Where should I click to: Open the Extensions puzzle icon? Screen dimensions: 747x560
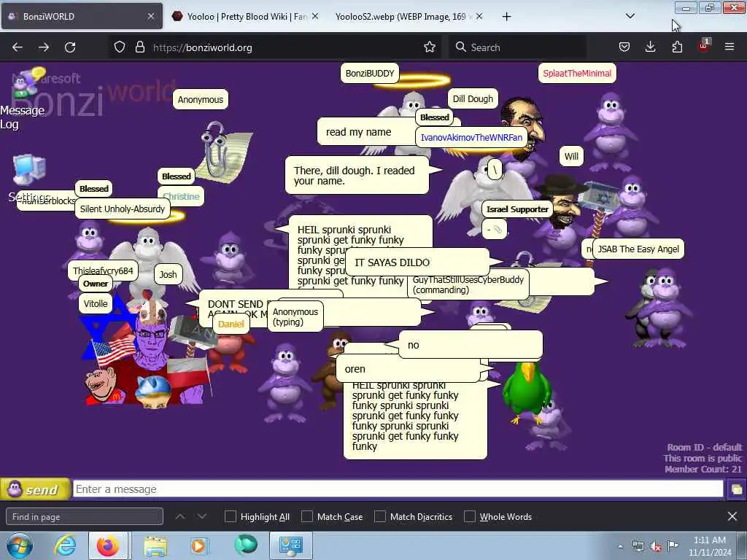[677, 47]
